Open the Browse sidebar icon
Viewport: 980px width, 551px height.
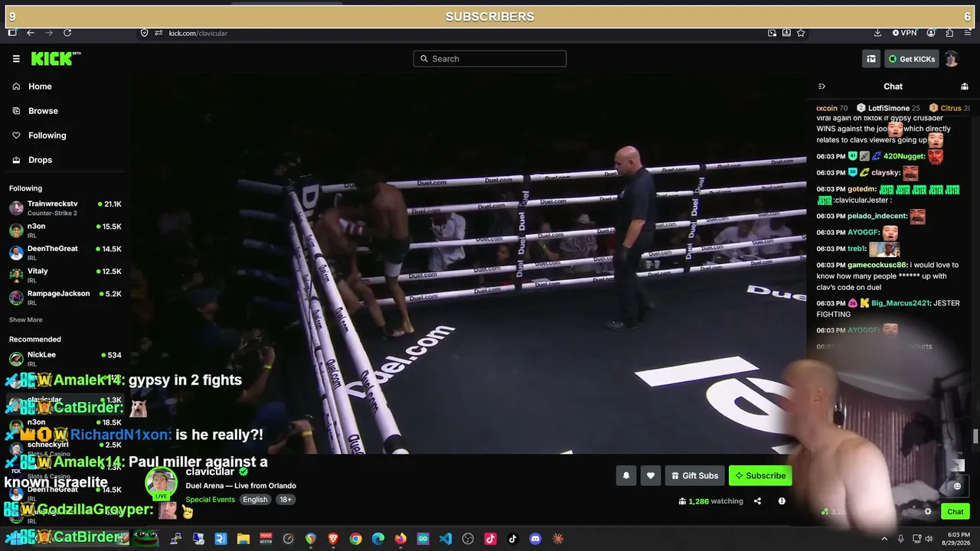[16, 111]
